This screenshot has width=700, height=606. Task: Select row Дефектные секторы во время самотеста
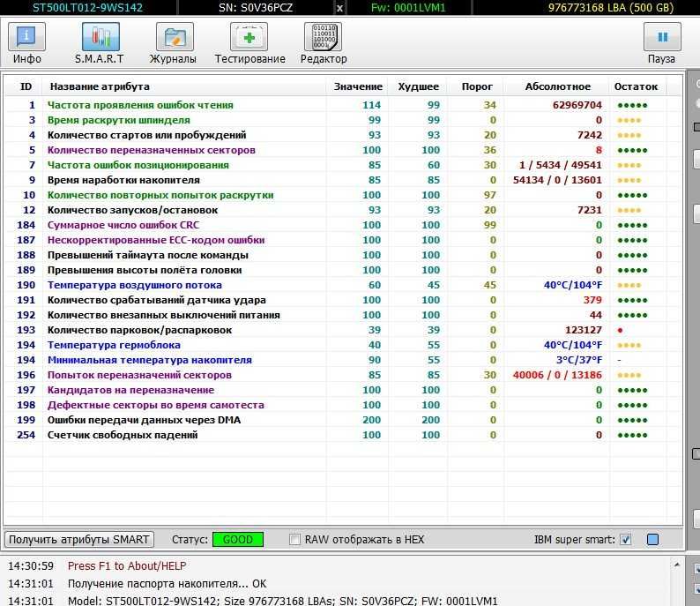[344, 405]
